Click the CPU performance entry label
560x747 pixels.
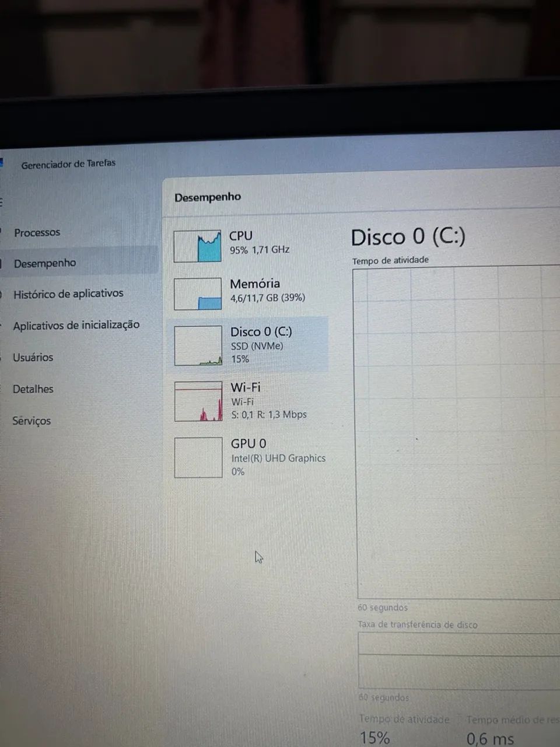pyautogui.click(x=241, y=236)
